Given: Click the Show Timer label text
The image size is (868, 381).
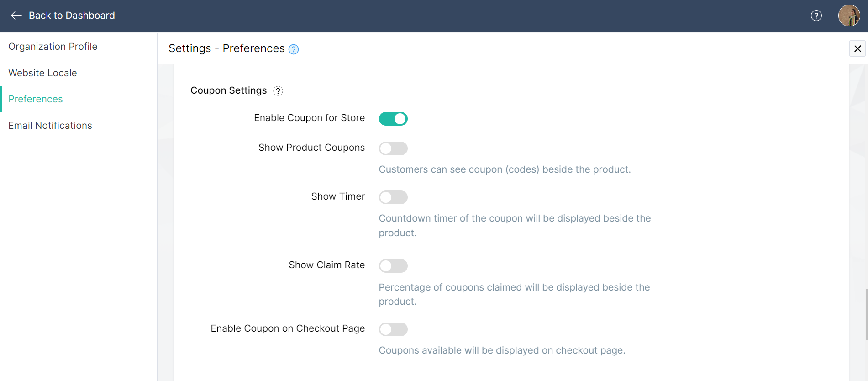Looking at the screenshot, I should tap(338, 196).
